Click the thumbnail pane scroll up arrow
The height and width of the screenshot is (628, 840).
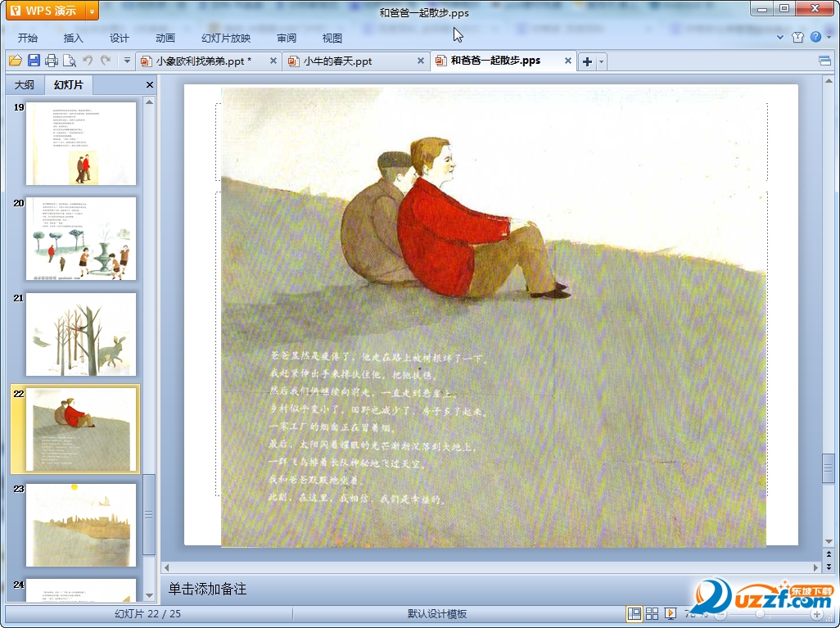pos(150,102)
